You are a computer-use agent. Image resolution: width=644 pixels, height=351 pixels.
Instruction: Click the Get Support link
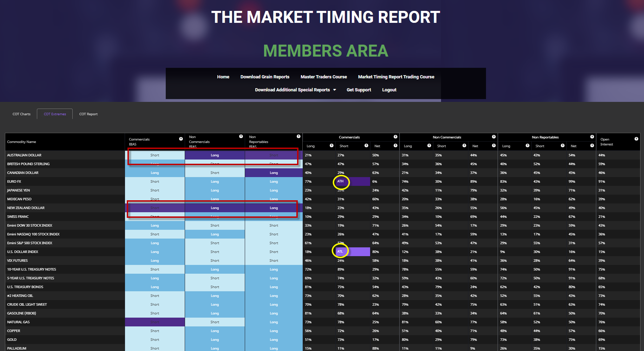click(x=359, y=90)
